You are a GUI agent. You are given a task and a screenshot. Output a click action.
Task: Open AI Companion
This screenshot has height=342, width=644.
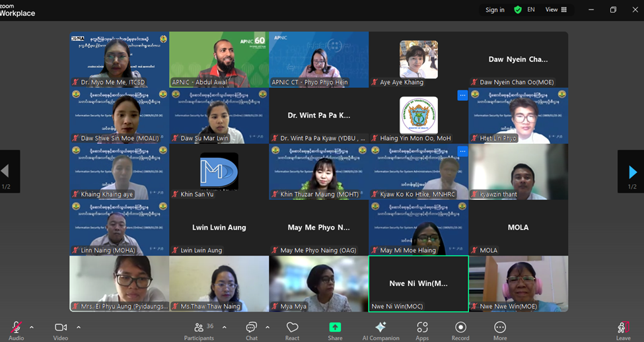tap(380, 329)
